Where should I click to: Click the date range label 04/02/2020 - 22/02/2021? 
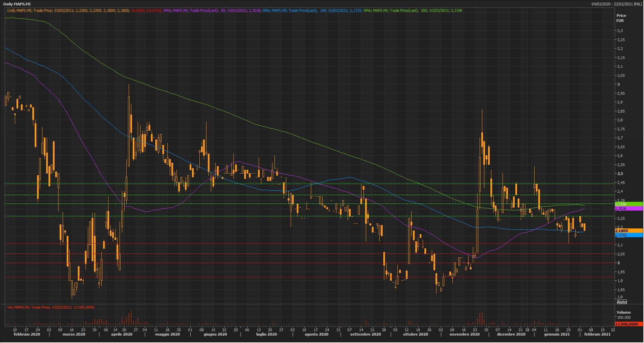point(616,4)
